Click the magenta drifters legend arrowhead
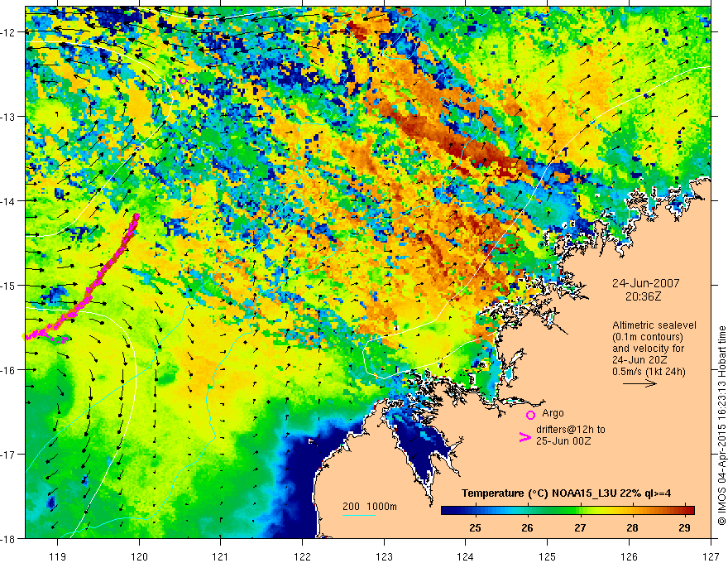Viewport: 728px width, 563px height. tap(524, 436)
